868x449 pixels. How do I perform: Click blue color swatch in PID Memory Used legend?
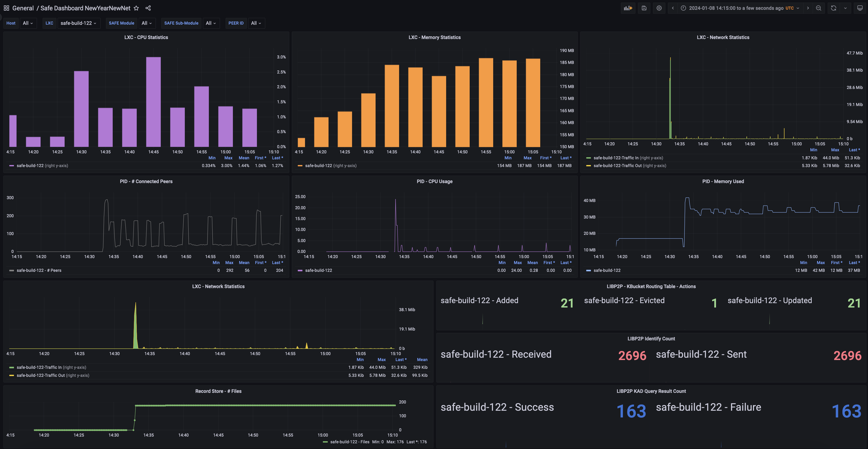tap(589, 270)
